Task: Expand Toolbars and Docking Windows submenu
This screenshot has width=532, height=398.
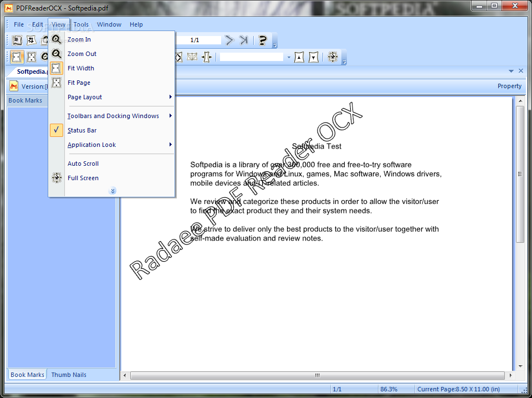Action: click(x=111, y=116)
